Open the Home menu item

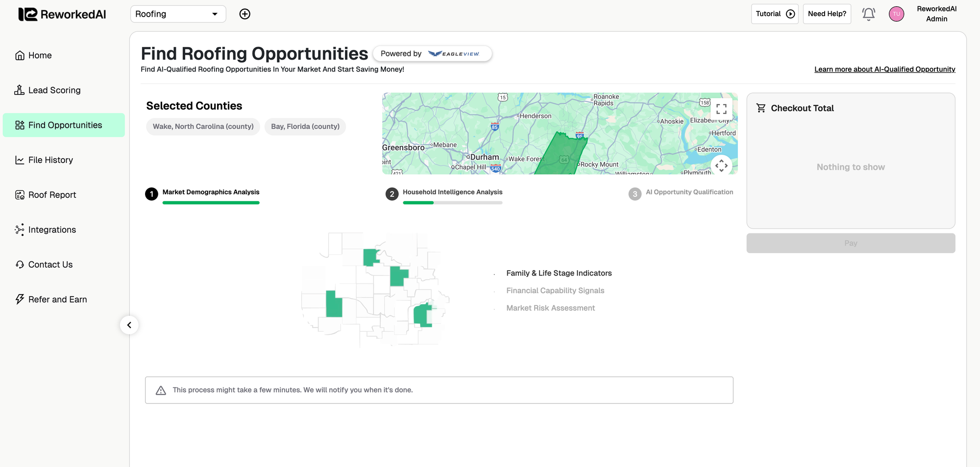40,55
